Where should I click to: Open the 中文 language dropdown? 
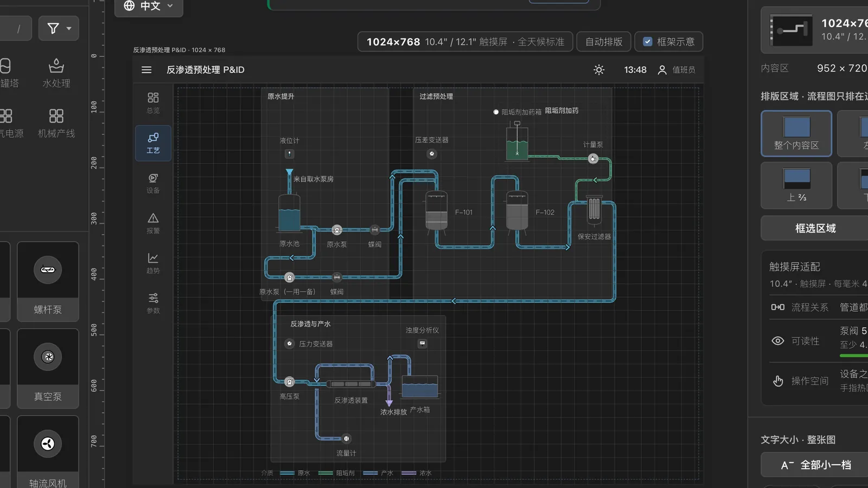[149, 7]
